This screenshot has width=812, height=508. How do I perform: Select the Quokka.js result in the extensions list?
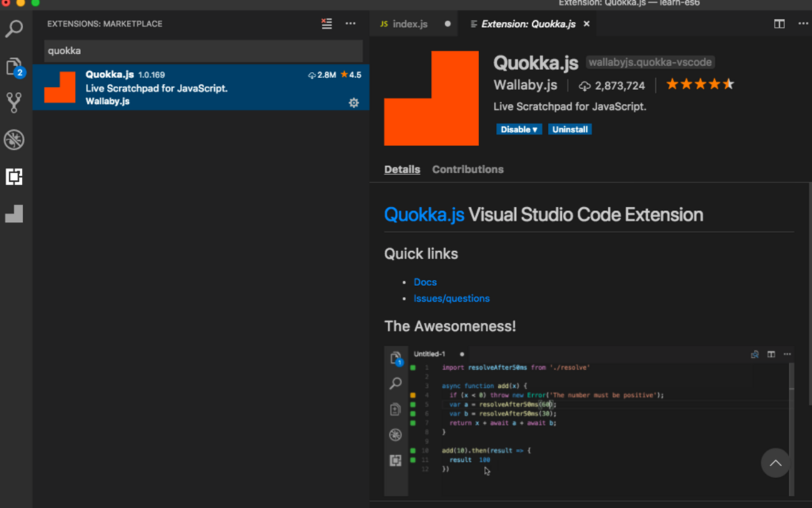(201, 87)
